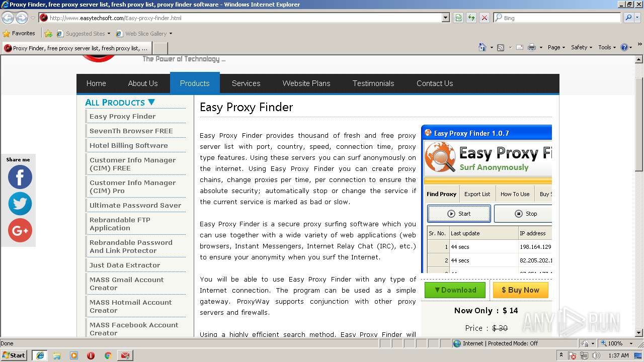Share page via Twitter icon
This screenshot has height=362, width=644.
20,204
